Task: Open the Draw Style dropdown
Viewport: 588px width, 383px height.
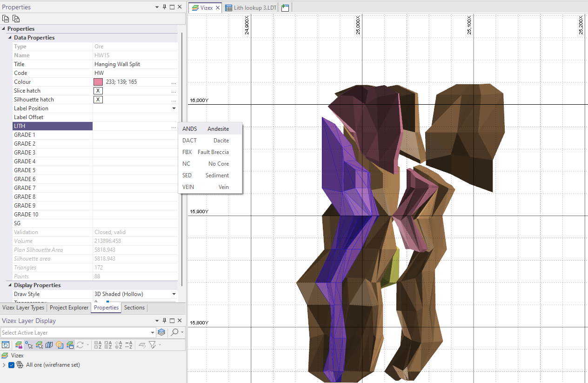Action: pyautogui.click(x=174, y=294)
